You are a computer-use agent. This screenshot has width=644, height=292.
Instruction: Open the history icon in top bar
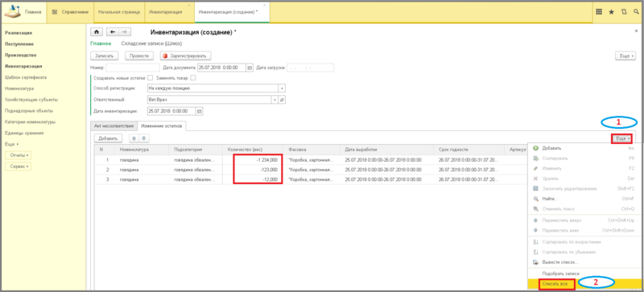pos(624,12)
